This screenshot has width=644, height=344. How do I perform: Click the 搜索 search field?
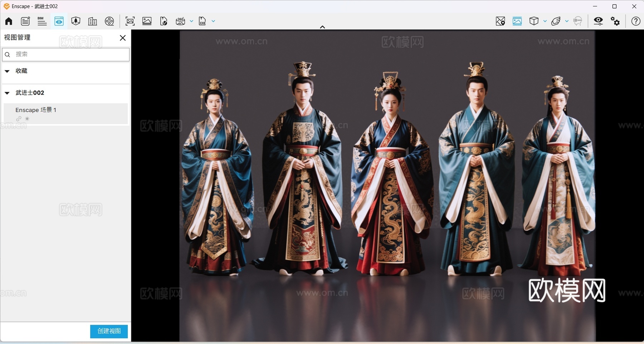(66, 54)
